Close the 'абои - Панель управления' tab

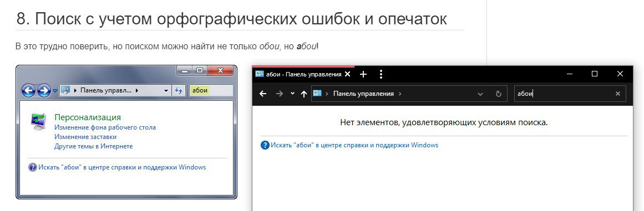pos(347,74)
